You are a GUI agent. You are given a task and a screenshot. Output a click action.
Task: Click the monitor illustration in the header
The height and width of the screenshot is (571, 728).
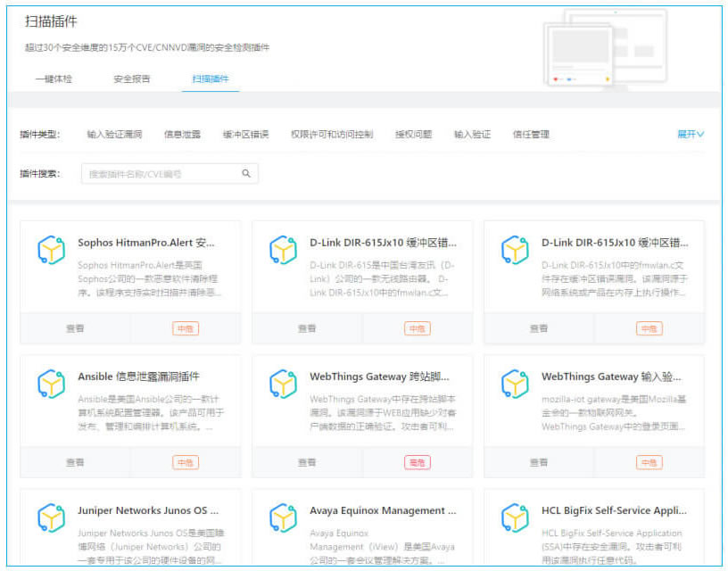[x=606, y=49]
